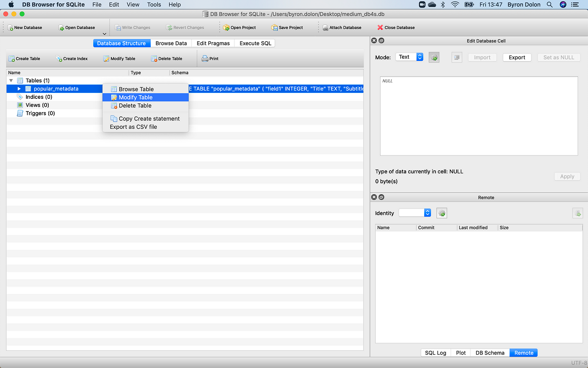588x368 pixels.
Task: Click the Open Database toolbar icon
Action: tap(61, 28)
